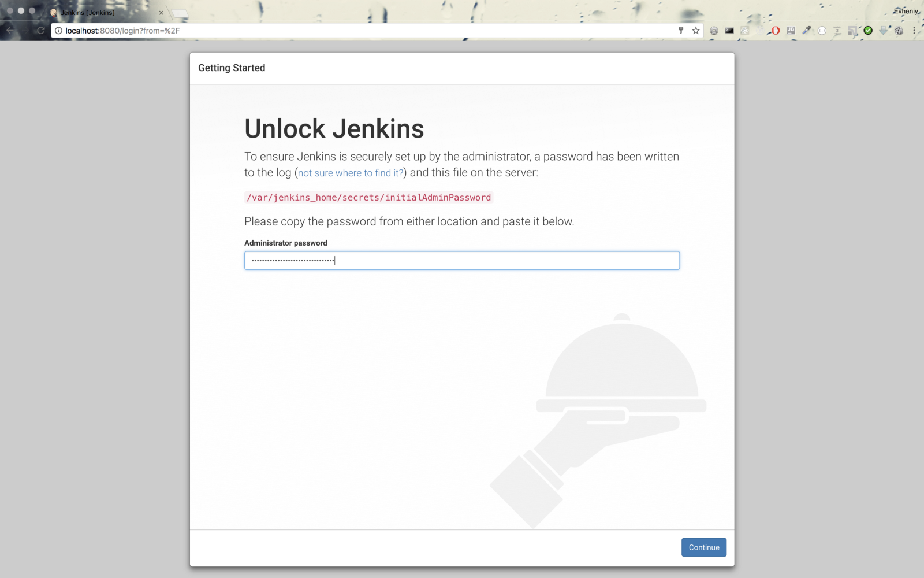This screenshot has width=924, height=578.
Task: Click the faded circular target extension icon
Action: tap(761, 31)
